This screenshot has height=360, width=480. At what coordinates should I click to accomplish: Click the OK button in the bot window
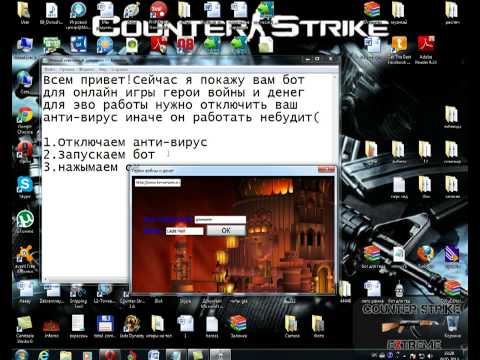[226, 230]
